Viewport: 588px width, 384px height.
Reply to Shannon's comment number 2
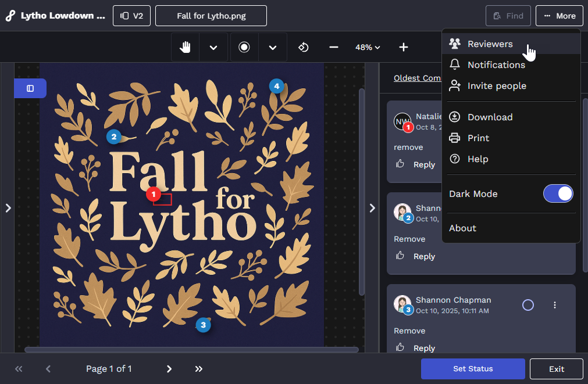(x=424, y=256)
